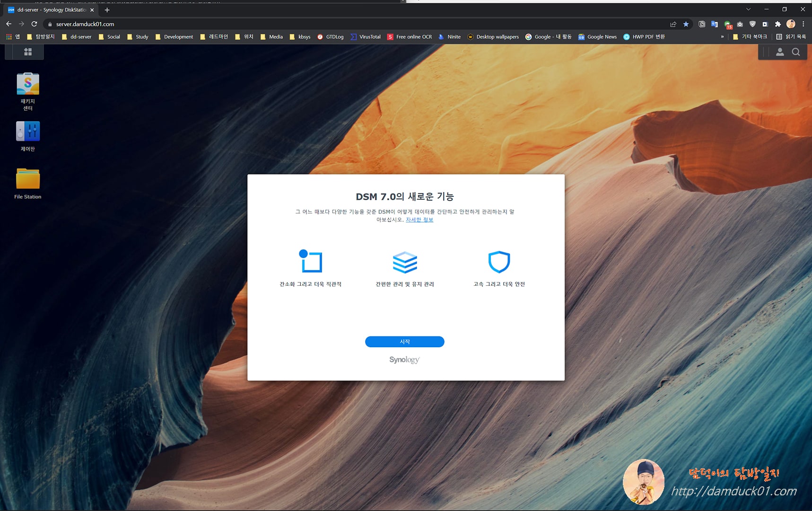Click the screenshot camera extension icon

[740, 24]
